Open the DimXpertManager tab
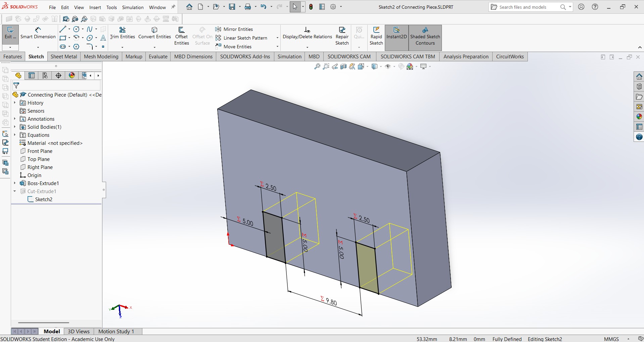Viewport: 644px width, 342px height. tap(58, 75)
